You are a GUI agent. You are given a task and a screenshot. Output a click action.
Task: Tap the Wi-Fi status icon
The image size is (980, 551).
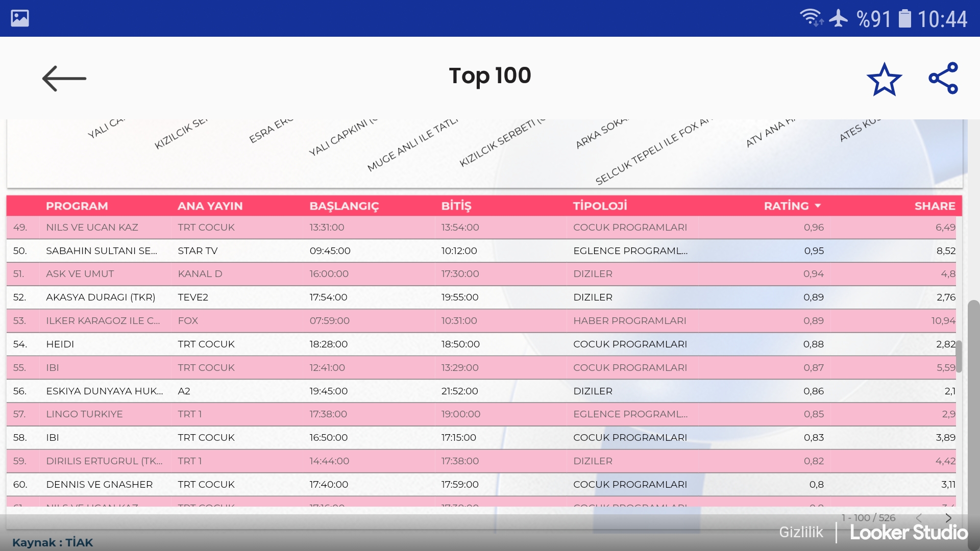tap(811, 18)
